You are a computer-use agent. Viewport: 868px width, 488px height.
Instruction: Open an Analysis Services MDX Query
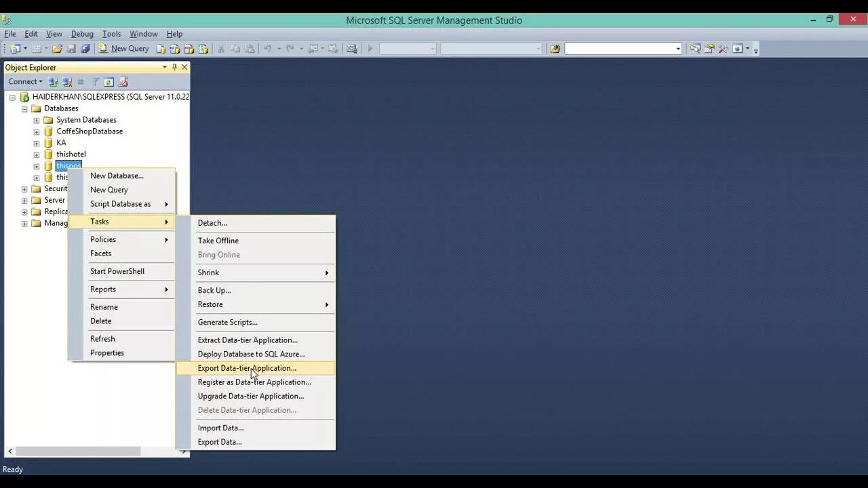tap(174, 49)
